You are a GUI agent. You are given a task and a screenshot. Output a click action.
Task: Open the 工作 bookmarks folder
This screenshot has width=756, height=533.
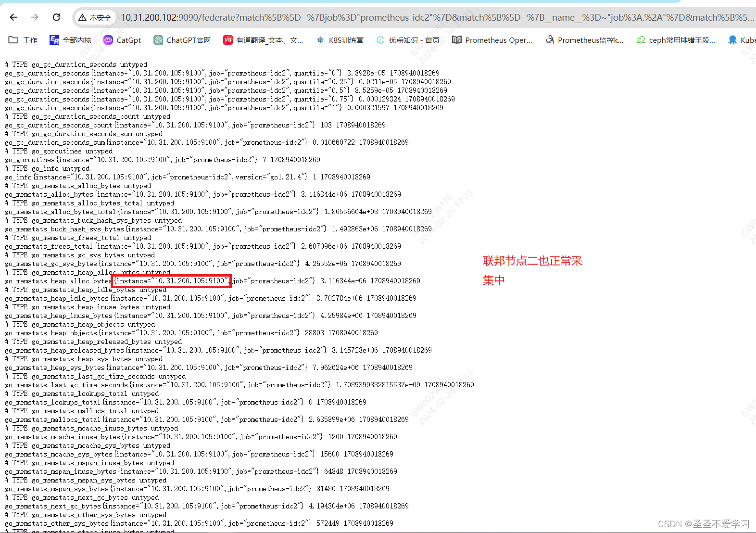coord(23,40)
